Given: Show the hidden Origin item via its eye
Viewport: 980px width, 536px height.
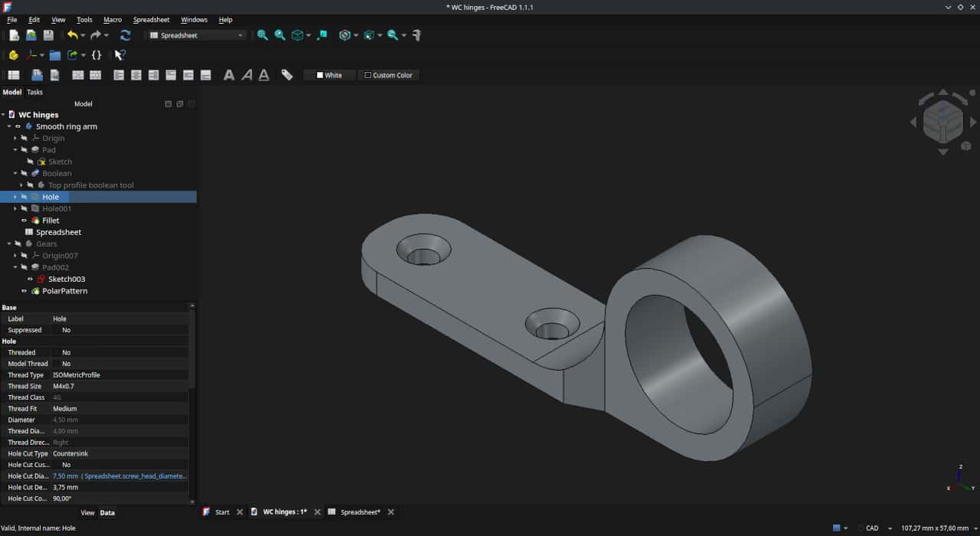Looking at the screenshot, I should pyautogui.click(x=24, y=139).
